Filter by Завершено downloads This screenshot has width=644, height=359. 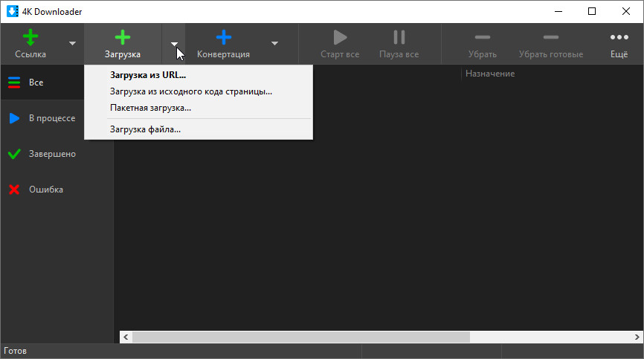[x=52, y=154]
